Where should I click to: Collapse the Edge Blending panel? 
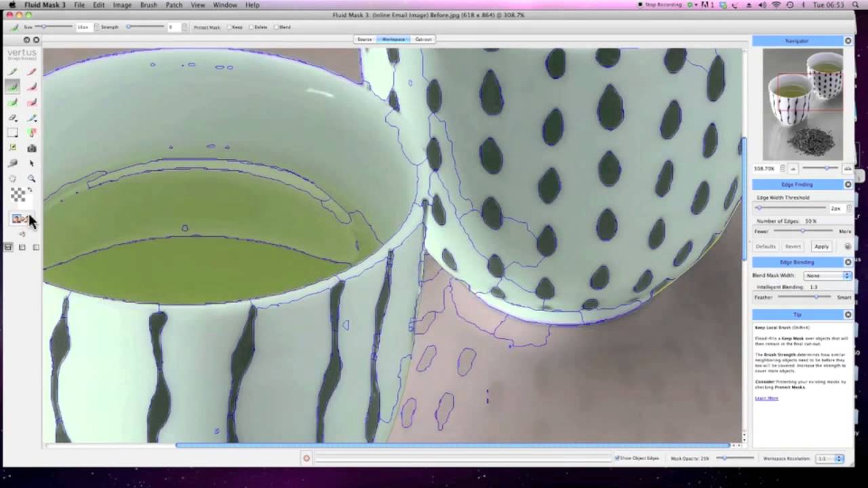pos(848,262)
